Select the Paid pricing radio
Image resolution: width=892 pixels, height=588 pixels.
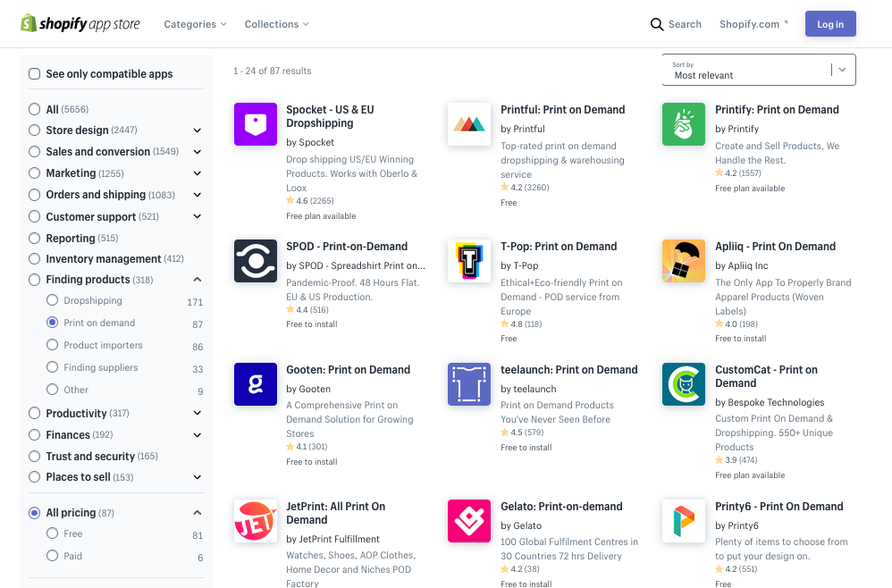[x=53, y=556]
